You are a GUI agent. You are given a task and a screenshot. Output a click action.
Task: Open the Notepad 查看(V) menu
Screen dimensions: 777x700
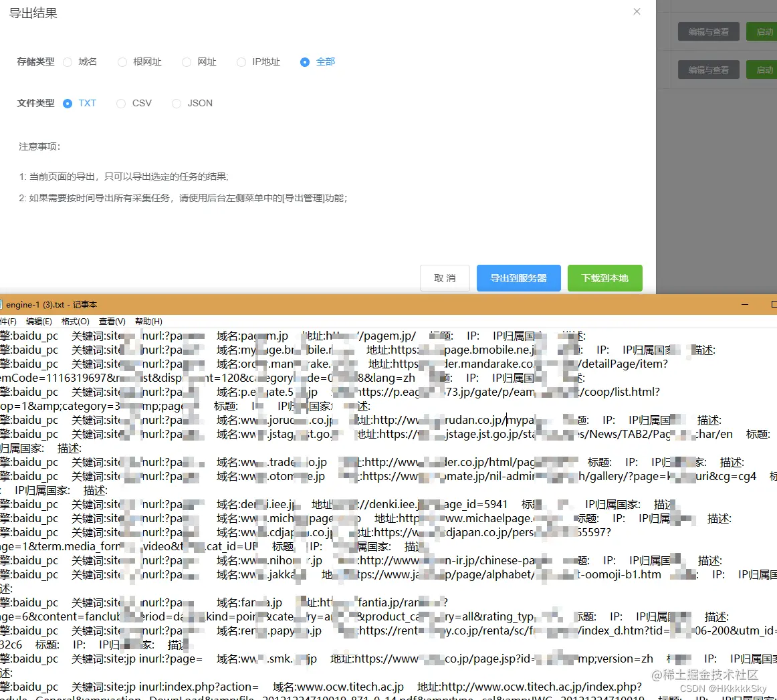click(112, 322)
